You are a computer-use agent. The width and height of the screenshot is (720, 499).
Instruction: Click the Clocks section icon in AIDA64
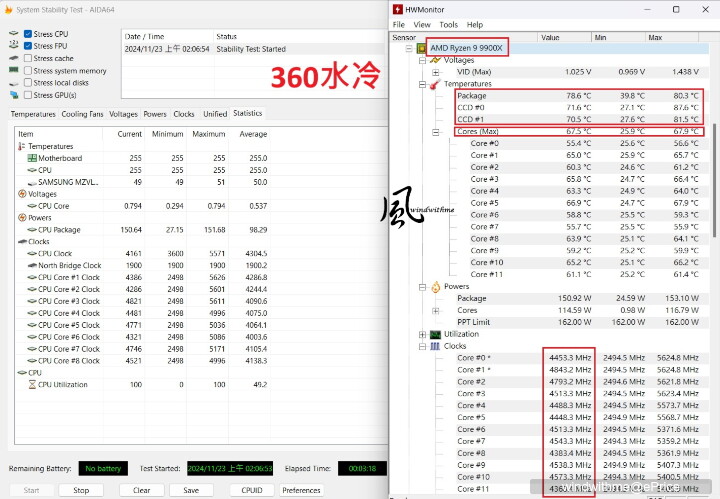point(22,241)
